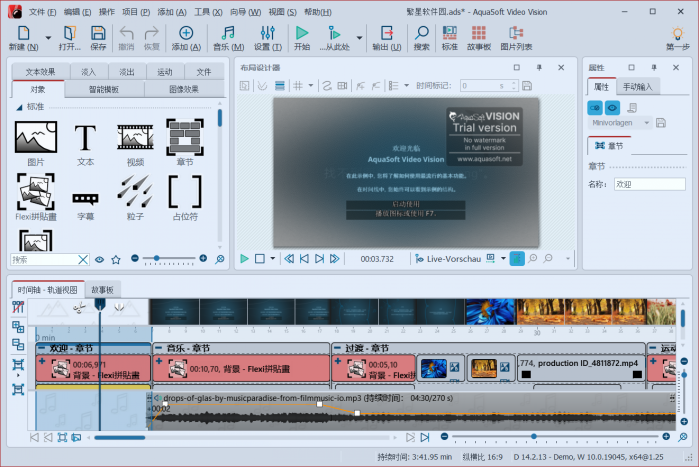Switch to the 图像效果 tab
Viewport: 699px width, 467px height.
(184, 89)
